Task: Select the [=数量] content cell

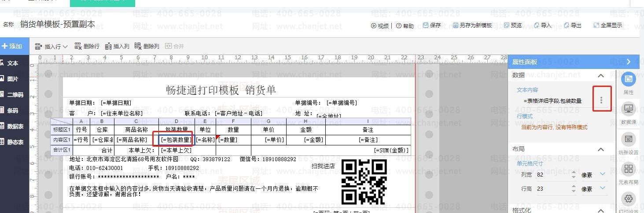Action: coord(233,140)
